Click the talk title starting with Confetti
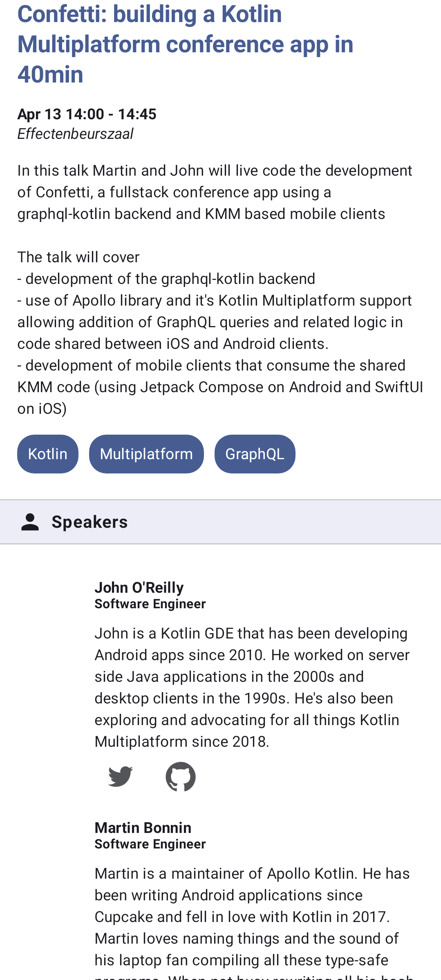This screenshot has width=441, height=980. tap(186, 44)
